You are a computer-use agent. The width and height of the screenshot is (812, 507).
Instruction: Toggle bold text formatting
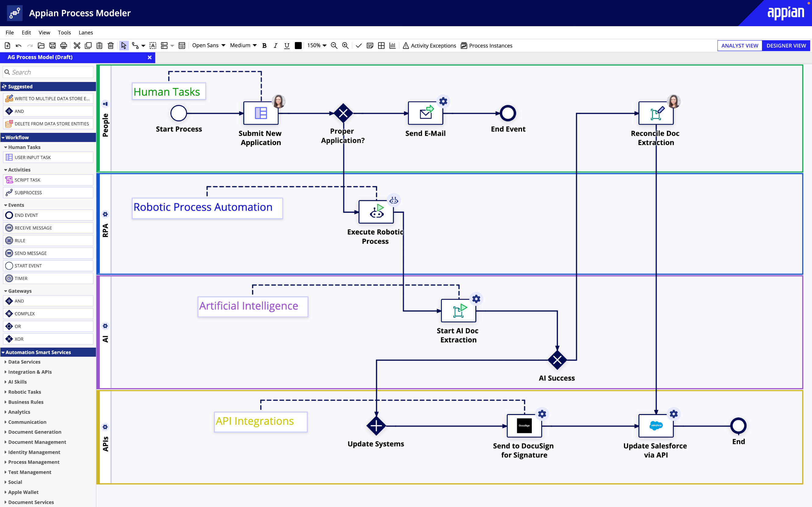(264, 45)
